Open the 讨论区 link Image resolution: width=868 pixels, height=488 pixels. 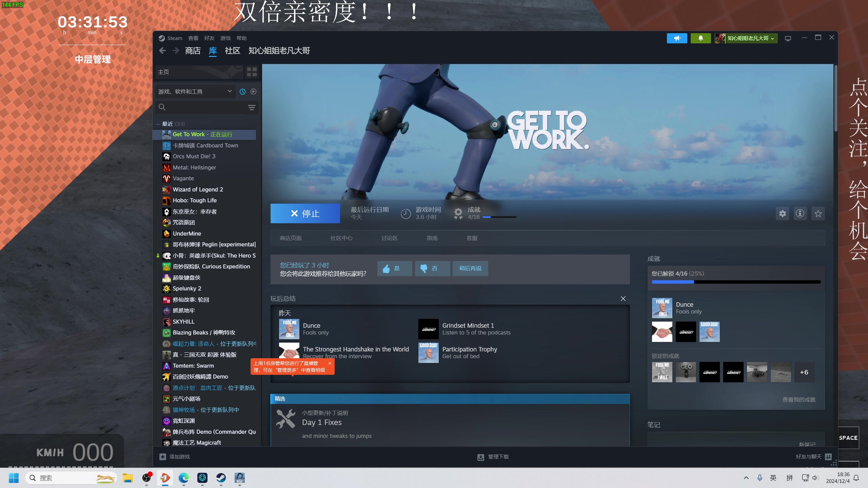tap(389, 238)
